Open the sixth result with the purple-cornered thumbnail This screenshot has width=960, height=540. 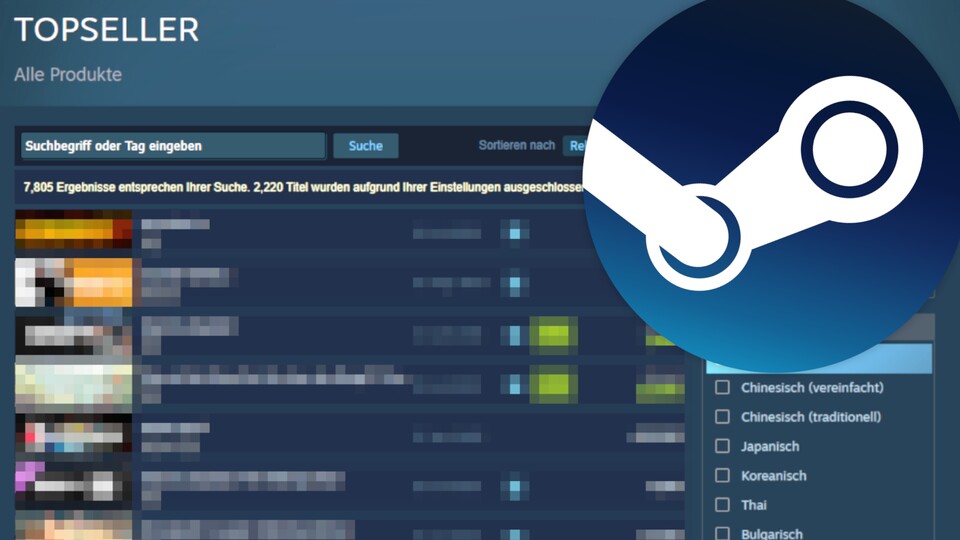point(74,485)
